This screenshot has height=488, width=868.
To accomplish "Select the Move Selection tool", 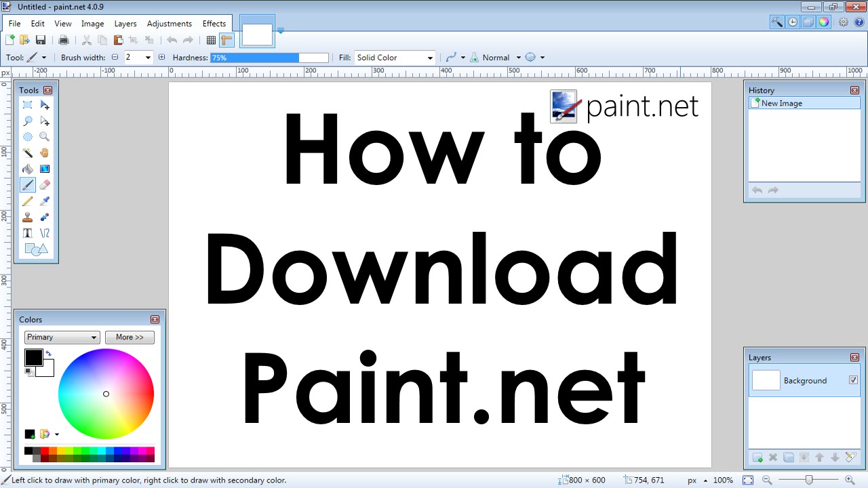I will [45, 121].
